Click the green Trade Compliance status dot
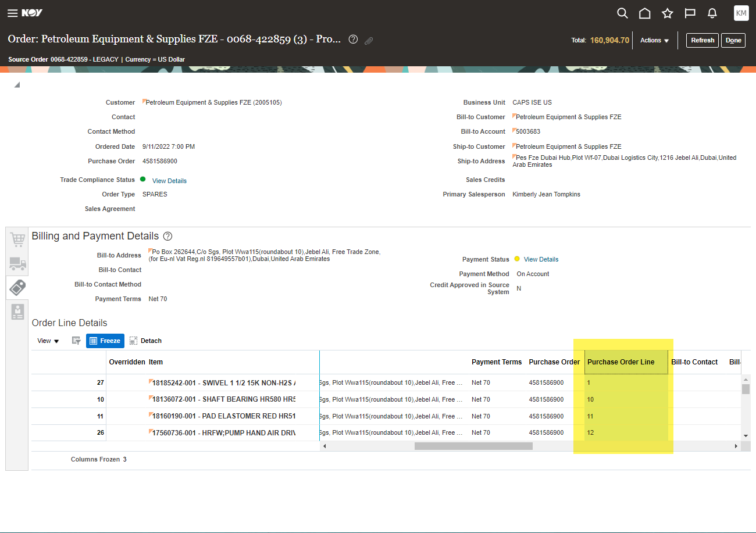Image resolution: width=756 pixels, height=533 pixels. tap(143, 180)
